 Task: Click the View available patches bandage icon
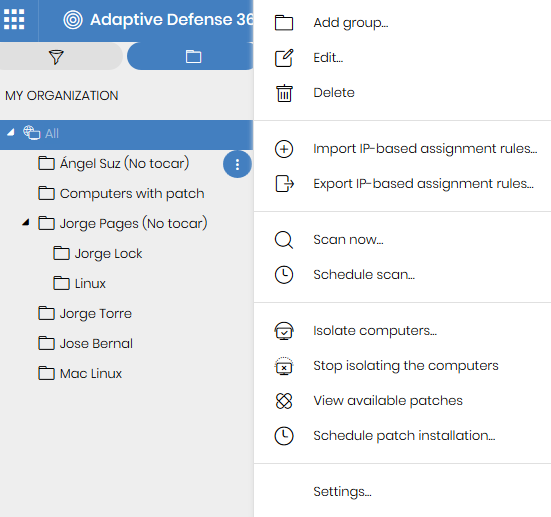[284, 401]
